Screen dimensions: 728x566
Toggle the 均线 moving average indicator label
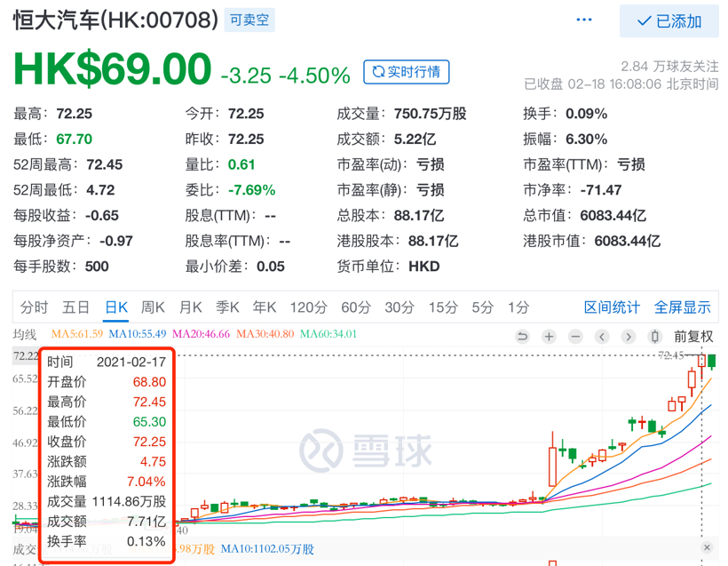point(24,334)
